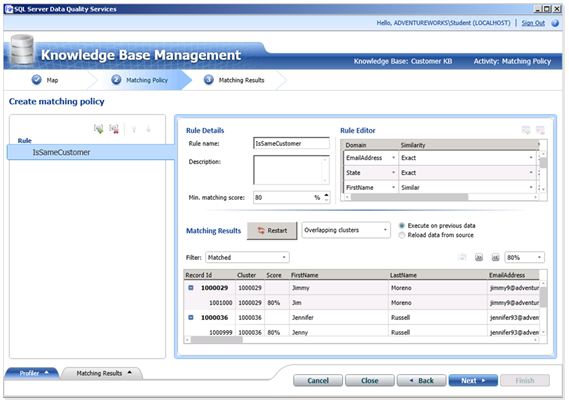Click the create matching rule icon
This screenshot has width=569, height=403.
(98, 129)
